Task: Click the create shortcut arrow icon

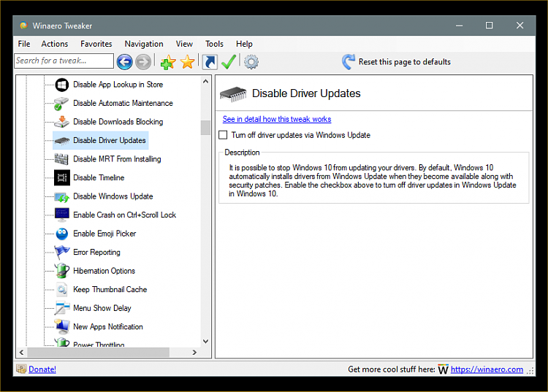Action: pyautogui.click(x=210, y=62)
